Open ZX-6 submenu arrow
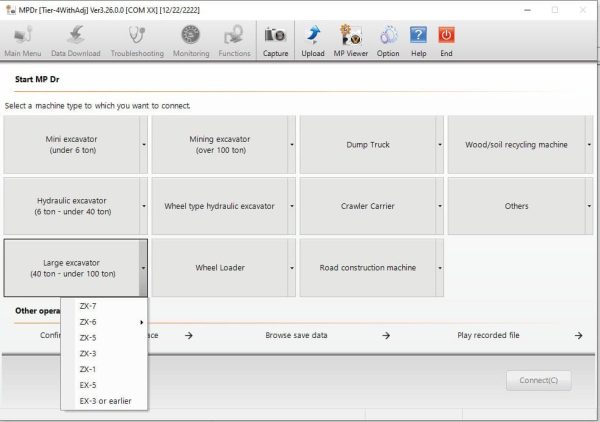Image resolution: width=600 pixels, height=422 pixels. coord(142,322)
